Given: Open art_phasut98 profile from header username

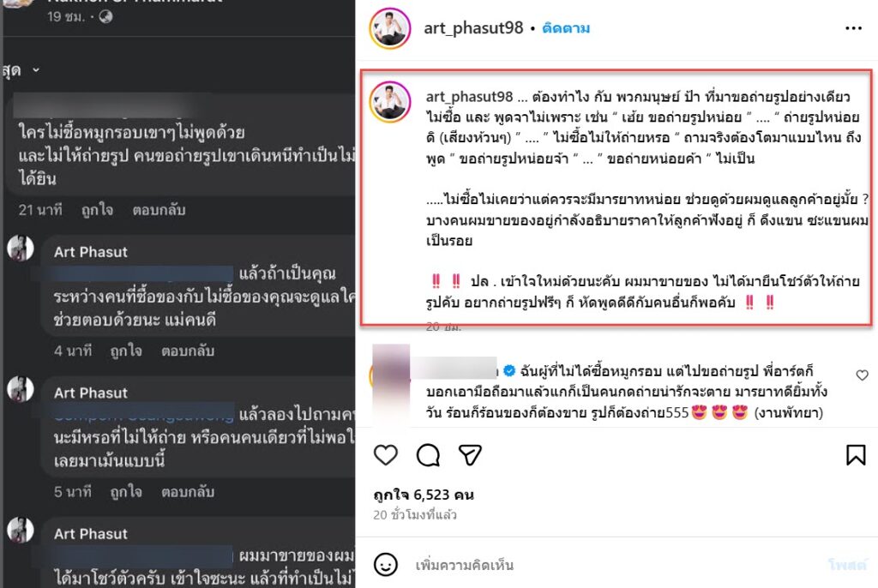Looking at the screenshot, I should coord(473,28).
